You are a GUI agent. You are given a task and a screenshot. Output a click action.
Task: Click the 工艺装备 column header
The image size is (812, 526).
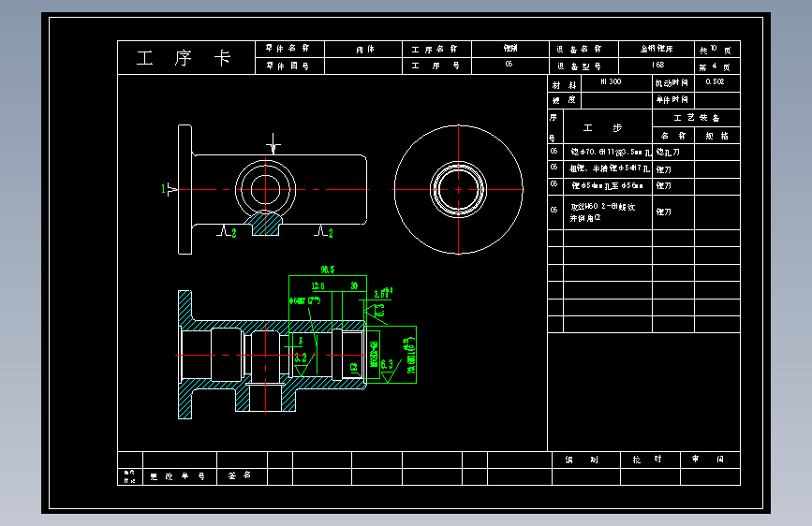[696, 118]
